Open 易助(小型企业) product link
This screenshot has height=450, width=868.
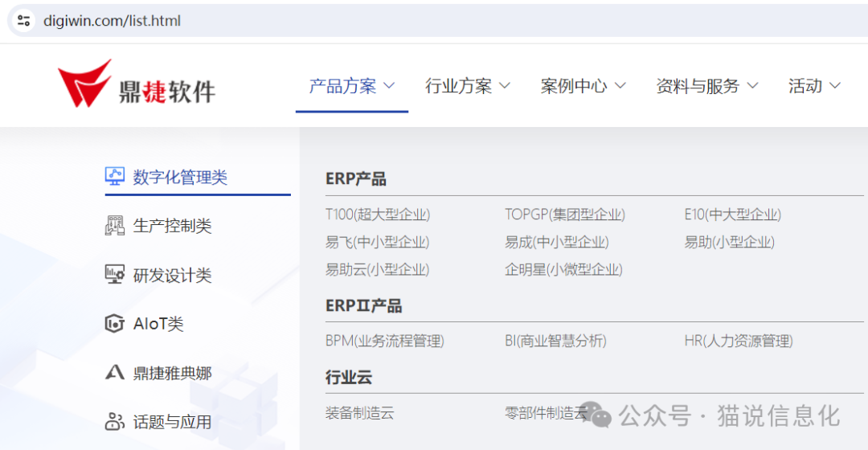point(729,243)
